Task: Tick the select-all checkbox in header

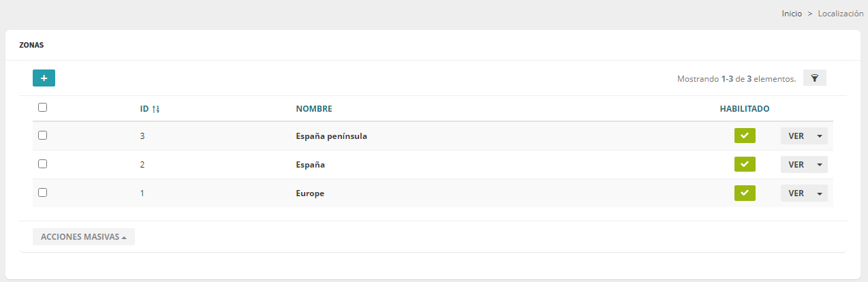Action: (x=42, y=107)
